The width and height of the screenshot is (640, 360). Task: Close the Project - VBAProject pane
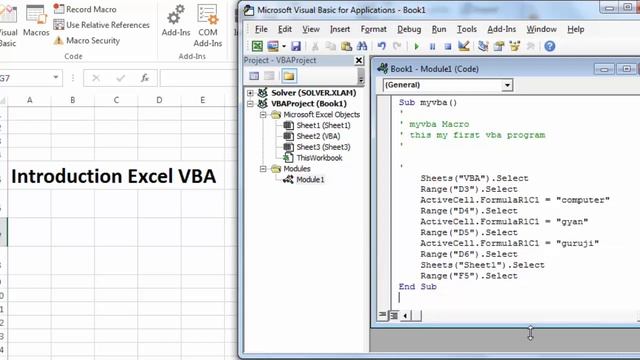tap(358, 60)
